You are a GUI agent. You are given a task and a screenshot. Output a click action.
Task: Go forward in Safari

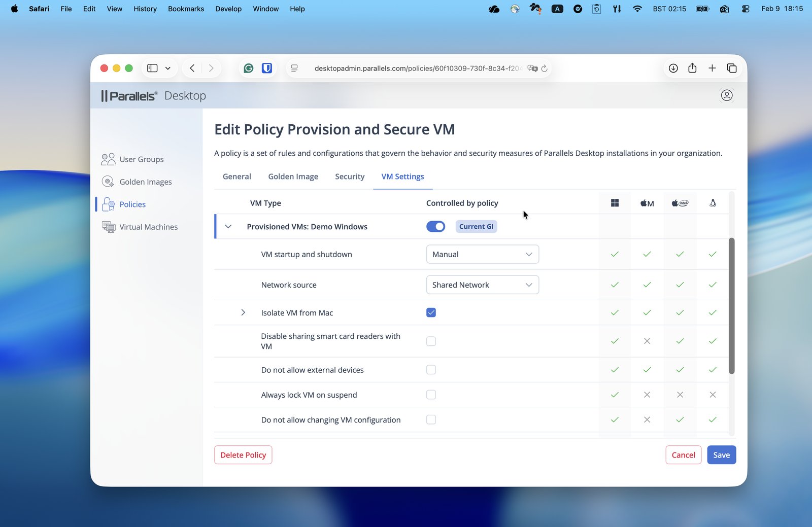point(211,68)
